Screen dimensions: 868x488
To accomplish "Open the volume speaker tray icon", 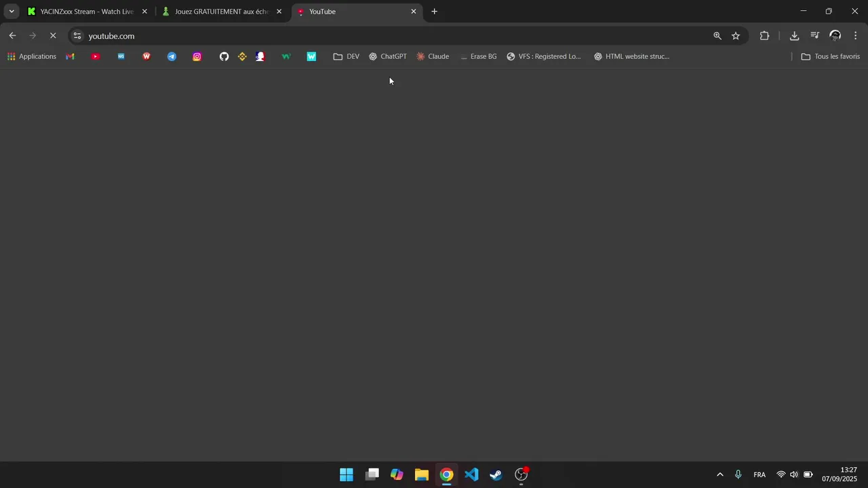I will pos(794,474).
